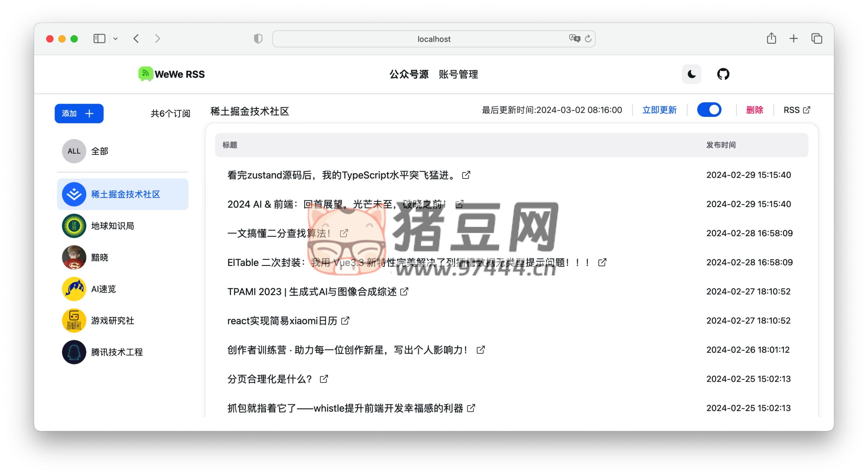Click the Safari share icon
This screenshot has height=476, width=868.
click(771, 39)
